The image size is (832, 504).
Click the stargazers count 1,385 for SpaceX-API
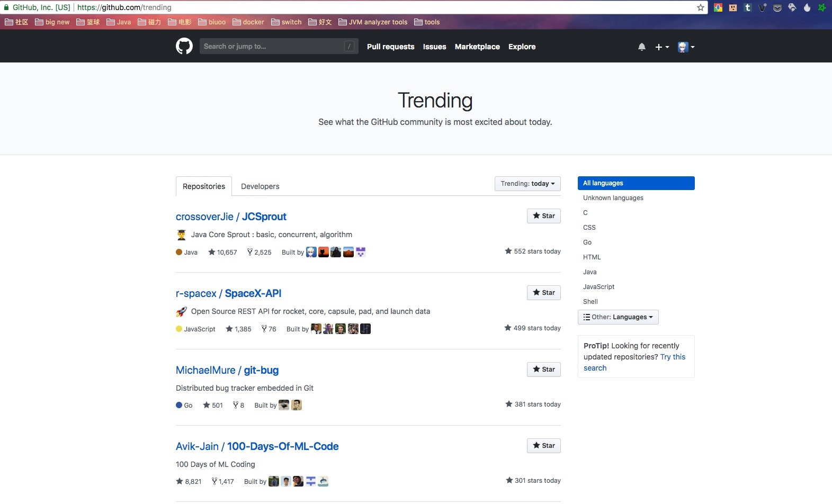238,329
